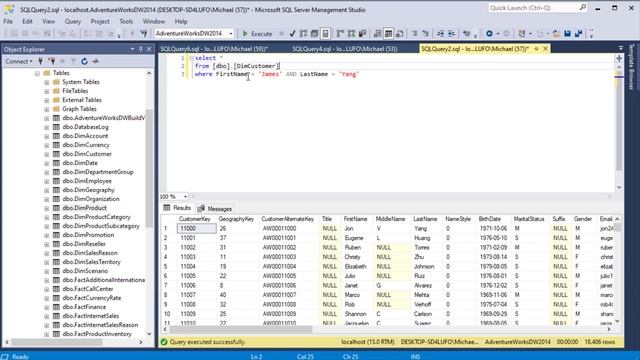The width and height of the screenshot is (640, 360).
Task: Click Navigate Backward blue arrow icon
Action: pos(489,34)
